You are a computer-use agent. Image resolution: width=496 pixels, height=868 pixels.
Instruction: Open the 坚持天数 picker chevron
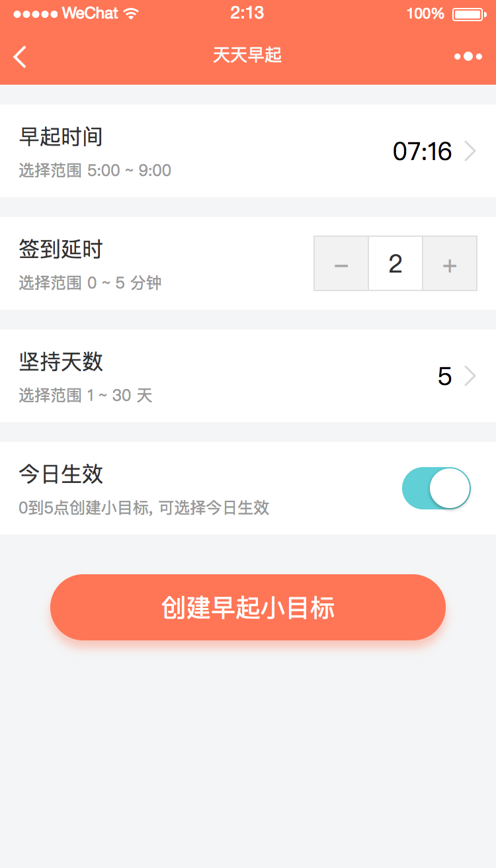[470, 376]
